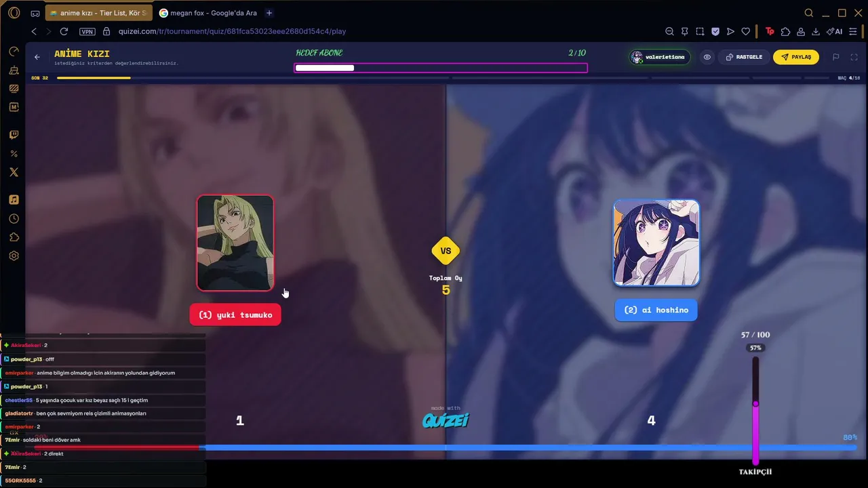Screen dimensions: 868x488
Task: Open History clock in sidebar
Action: click(x=14, y=219)
